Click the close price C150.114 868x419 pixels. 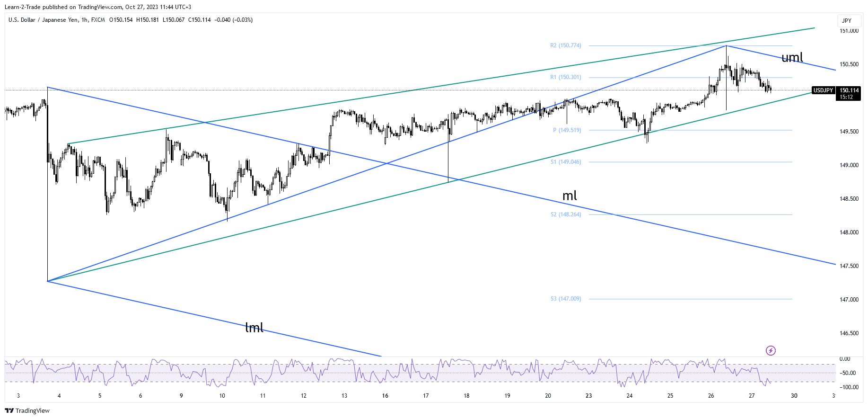(x=200, y=20)
